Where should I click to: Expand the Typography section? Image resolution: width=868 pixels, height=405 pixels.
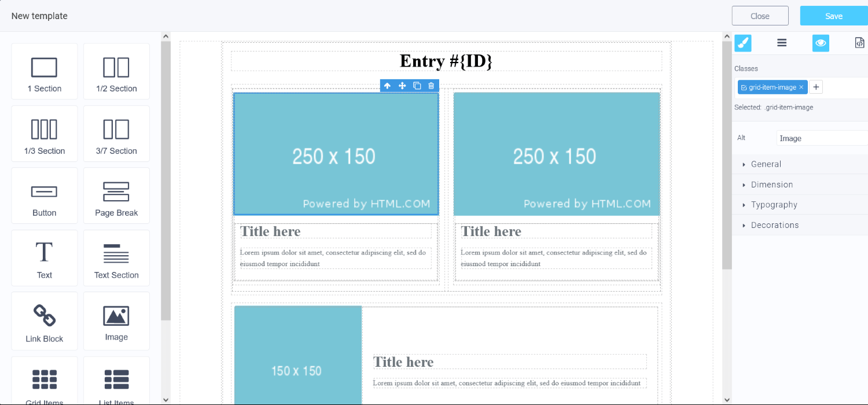click(800, 205)
